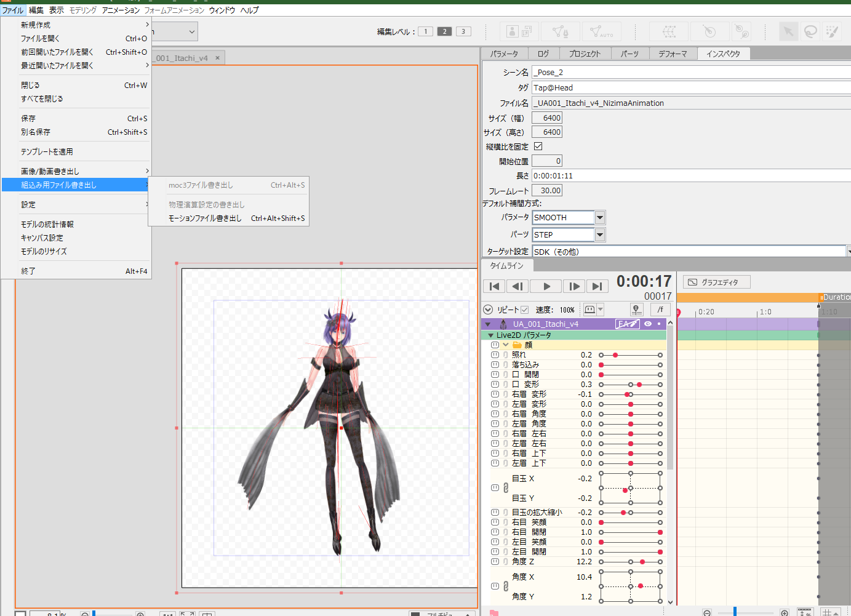851x616 pixels.
Task: Select edit level 2
Action: (x=444, y=31)
